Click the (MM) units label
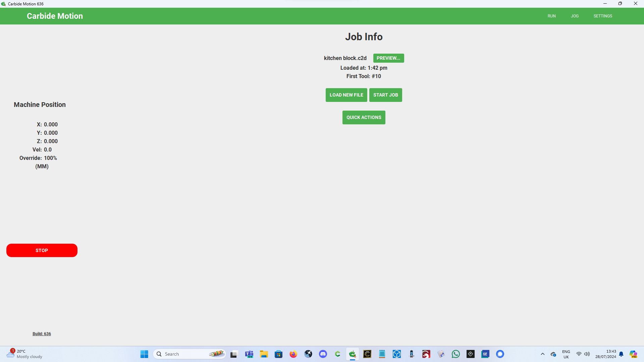 (42, 167)
